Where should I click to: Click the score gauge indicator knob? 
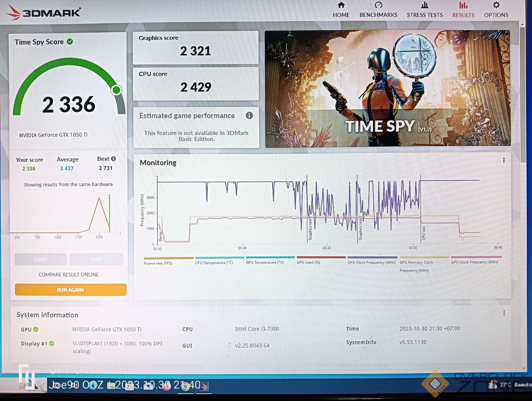point(116,90)
